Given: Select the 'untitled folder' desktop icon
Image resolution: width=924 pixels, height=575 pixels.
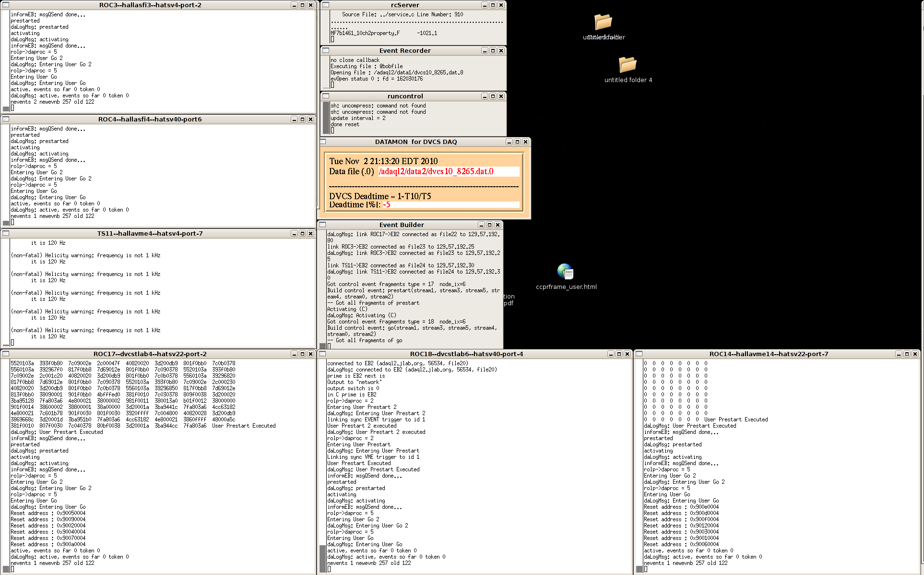Looking at the screenshot, I should click(604, 27).
